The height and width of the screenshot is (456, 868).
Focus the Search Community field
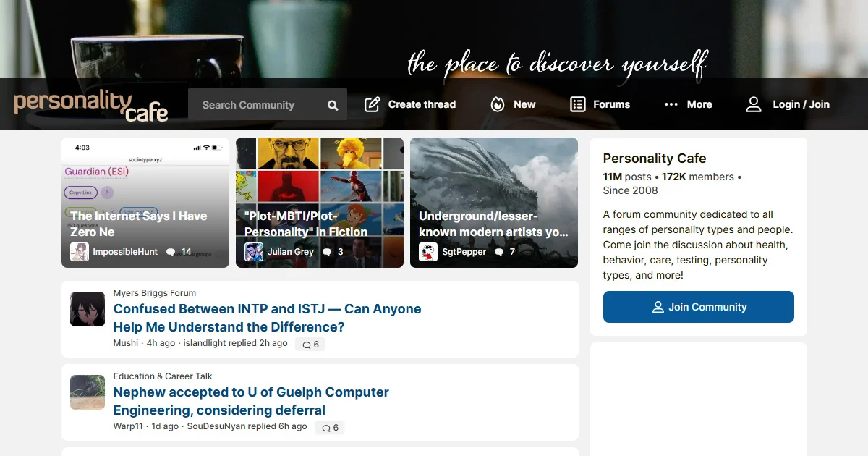tap(268, 104)
